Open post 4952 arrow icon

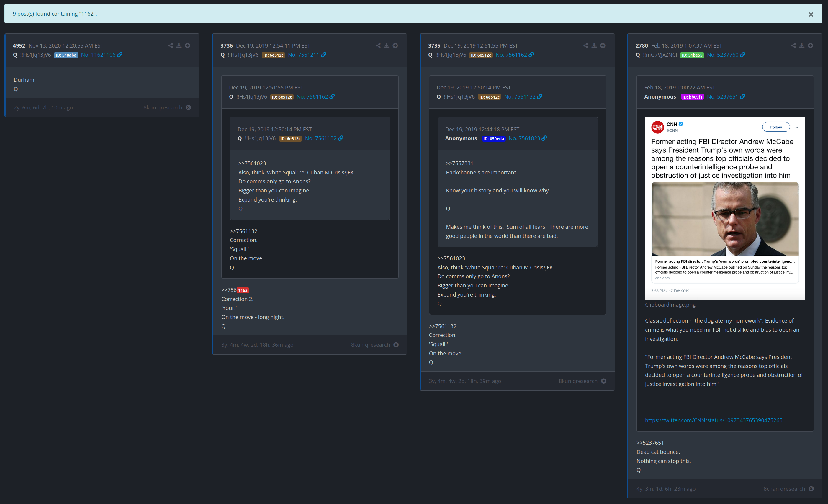tap(187, 45)
